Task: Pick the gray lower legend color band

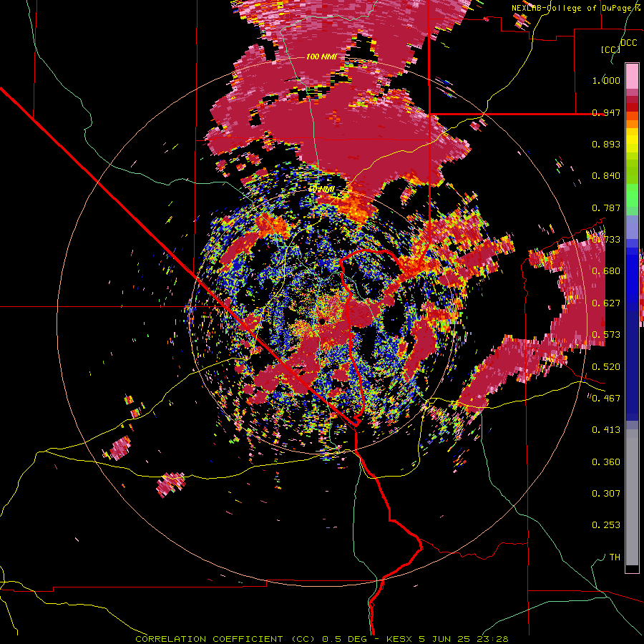Action: [x=632, y=497]
